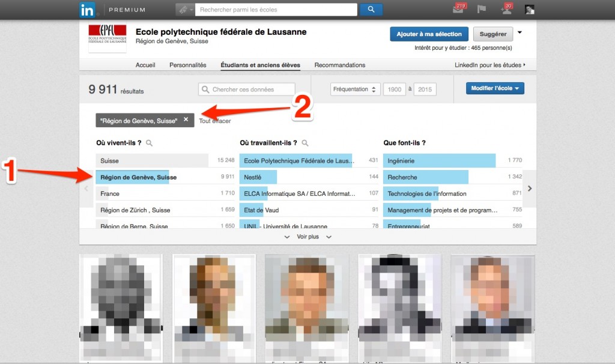Open the fourth alumni profile card
This screenshot has width=615, height=364.
tap(400, 308)
